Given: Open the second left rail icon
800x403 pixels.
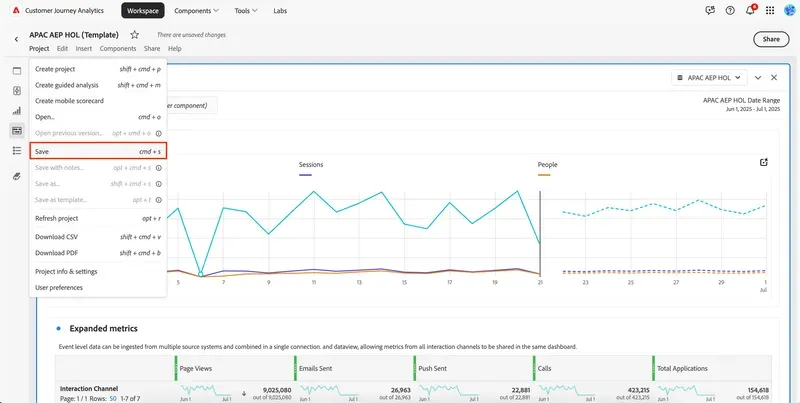Looking at the screenshot, I should (x=17, y=91).
